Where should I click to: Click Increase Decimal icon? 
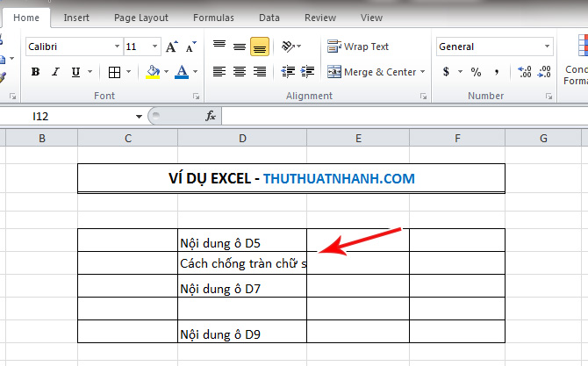pos(524,72)
